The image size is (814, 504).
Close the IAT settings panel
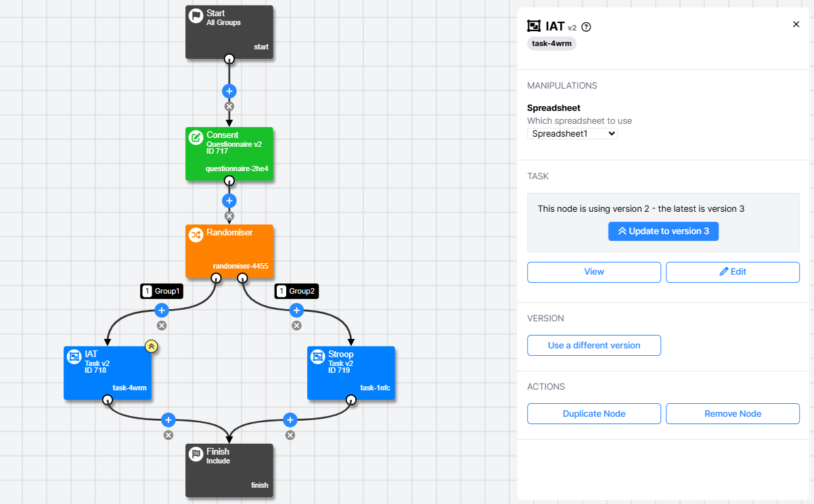[796, 24]
